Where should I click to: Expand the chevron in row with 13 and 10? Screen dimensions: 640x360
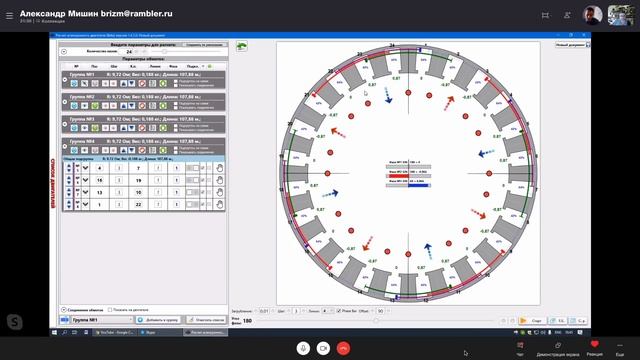85,192
